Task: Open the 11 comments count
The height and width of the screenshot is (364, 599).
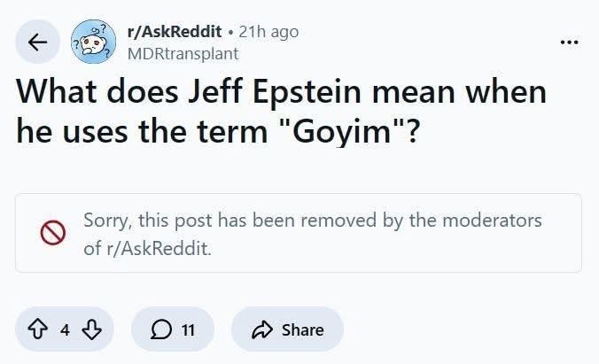Action: pos(187,330)
